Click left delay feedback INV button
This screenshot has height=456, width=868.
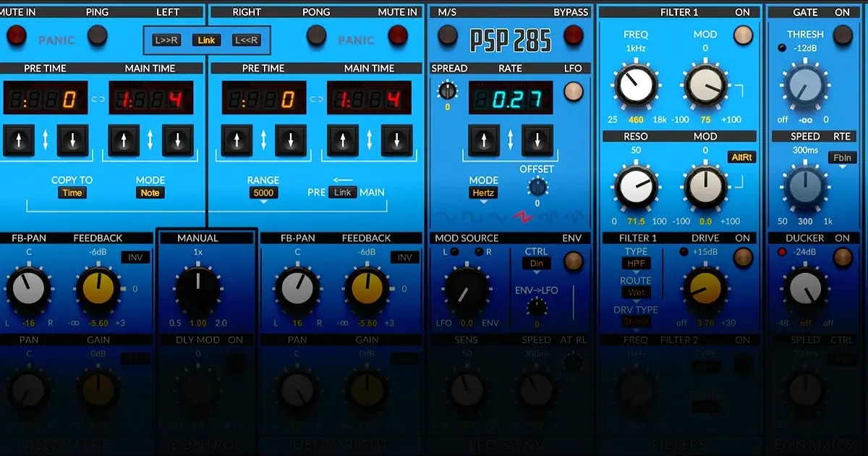(135, 257)
